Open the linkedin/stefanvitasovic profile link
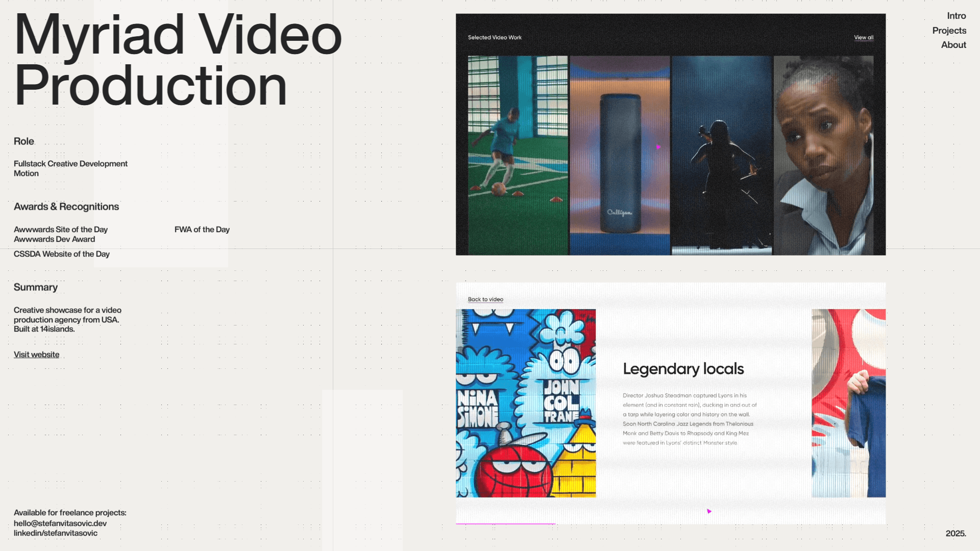The image size is (980, 551). [56, 533]
